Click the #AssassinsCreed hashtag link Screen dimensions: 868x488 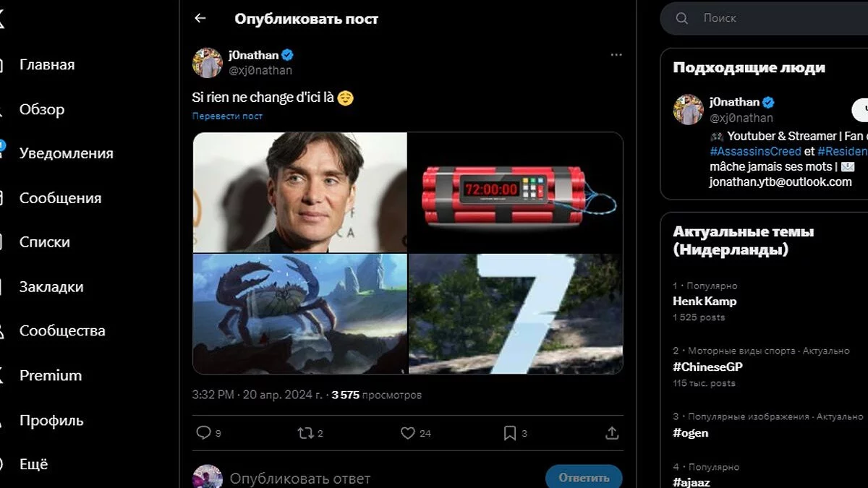755,151
